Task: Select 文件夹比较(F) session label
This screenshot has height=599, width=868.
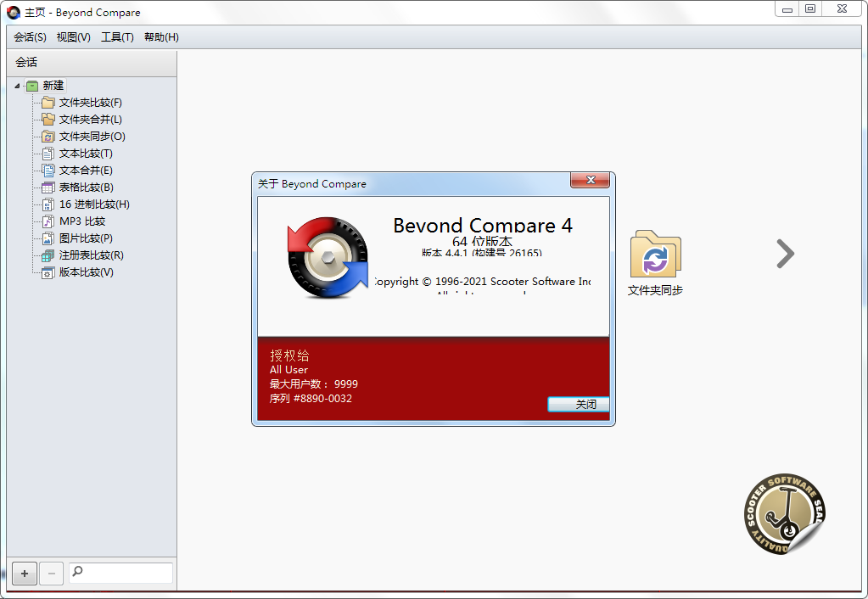Action: click(91, 103)
